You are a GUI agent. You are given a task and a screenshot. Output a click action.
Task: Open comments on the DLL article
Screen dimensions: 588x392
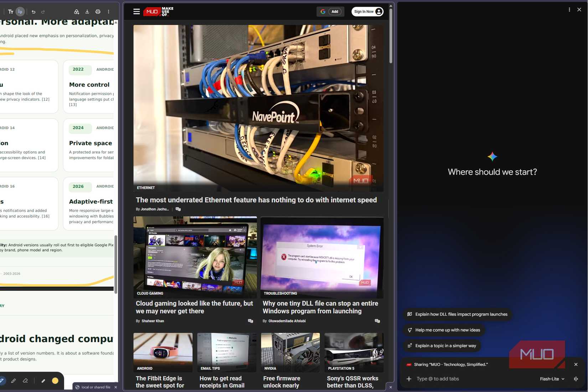pyautogui.click(x=377, y=321)
